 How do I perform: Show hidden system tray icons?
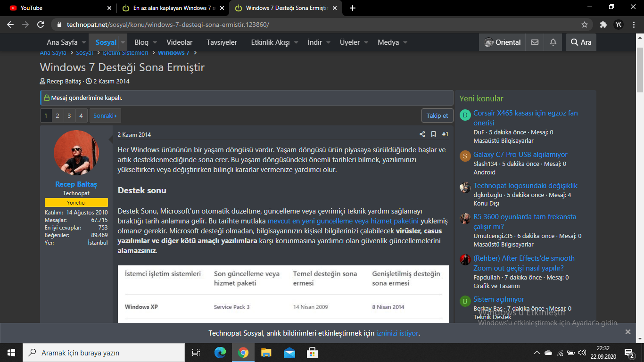click(x=537, y=353)
